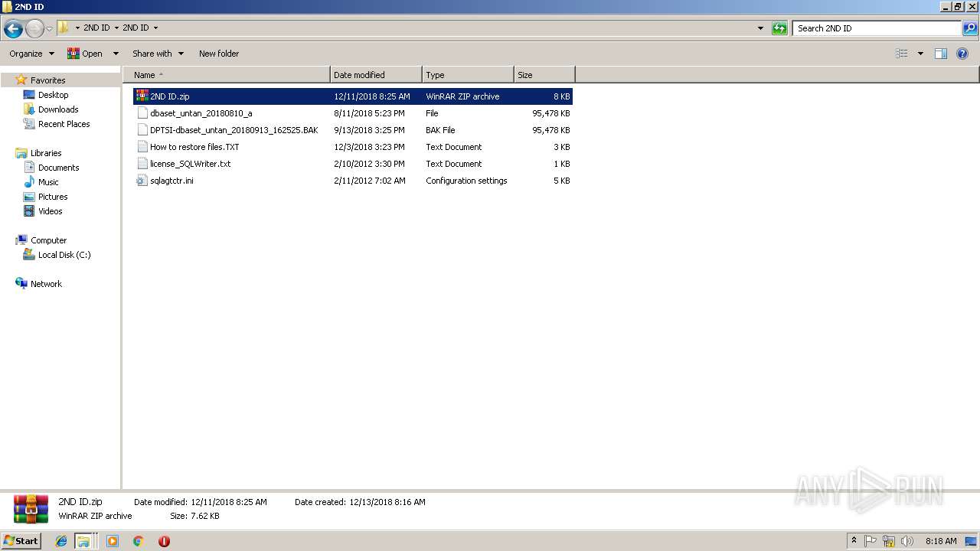Click Open with WinRAR button

coord(85,54)
